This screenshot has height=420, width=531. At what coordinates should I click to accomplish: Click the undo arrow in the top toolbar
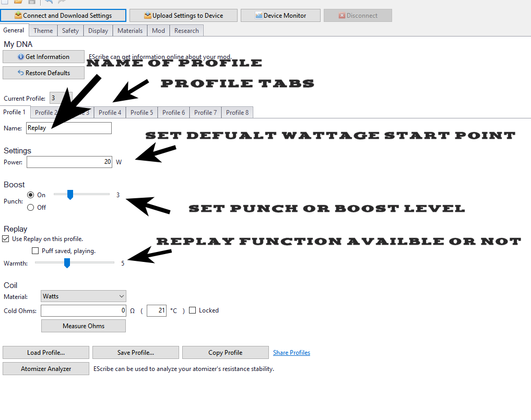[50, 2]
